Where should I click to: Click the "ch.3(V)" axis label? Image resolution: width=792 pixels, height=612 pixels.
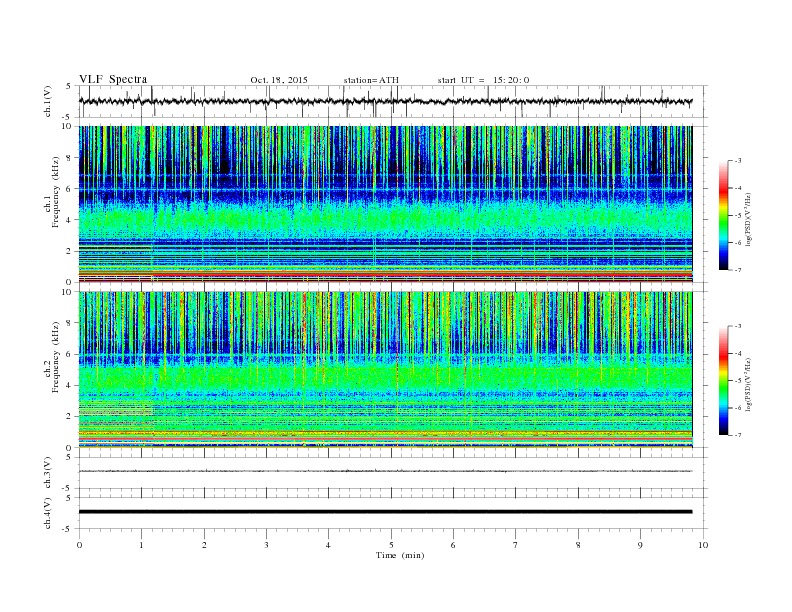(48, 473)
